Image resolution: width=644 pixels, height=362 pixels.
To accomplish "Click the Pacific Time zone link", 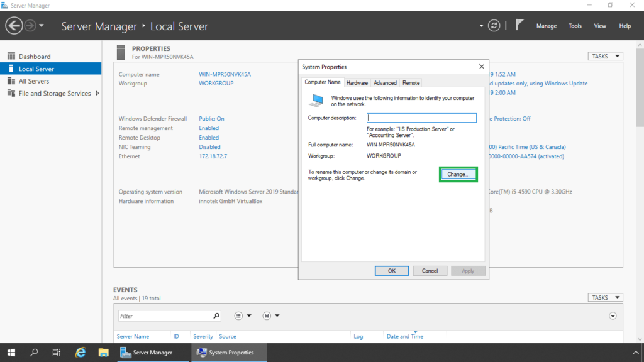I will point(528,147).
